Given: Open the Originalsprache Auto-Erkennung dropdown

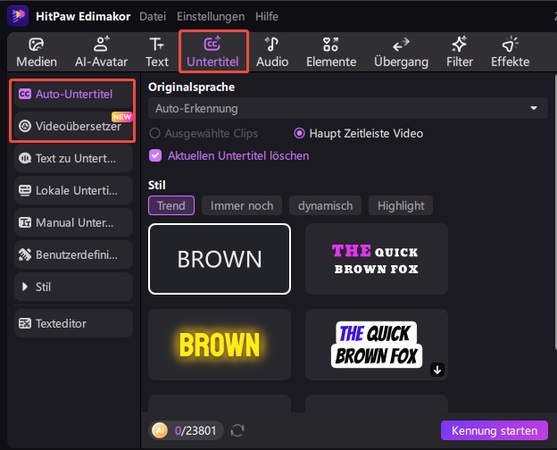Looking at the screenshot, I should pyautogui.click(x=348, y=108).
